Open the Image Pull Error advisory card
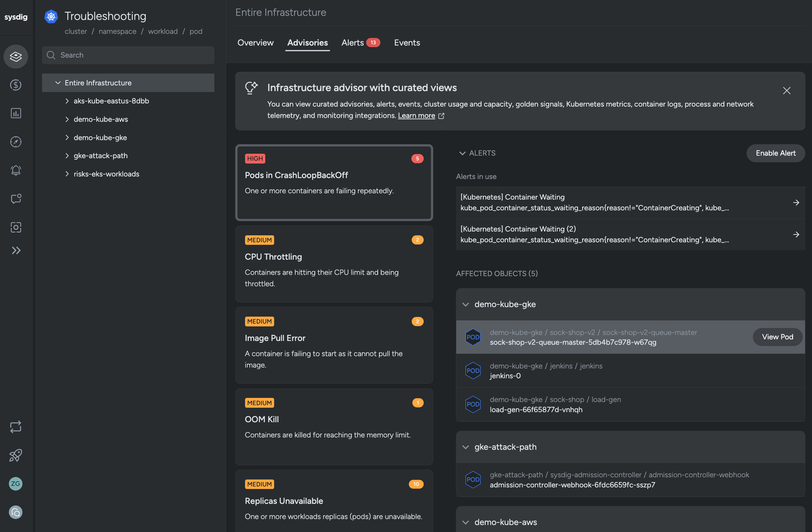Image resolution: width=812 pixels, height=532 pixels. pyautogui.click(x=334, y=345)
